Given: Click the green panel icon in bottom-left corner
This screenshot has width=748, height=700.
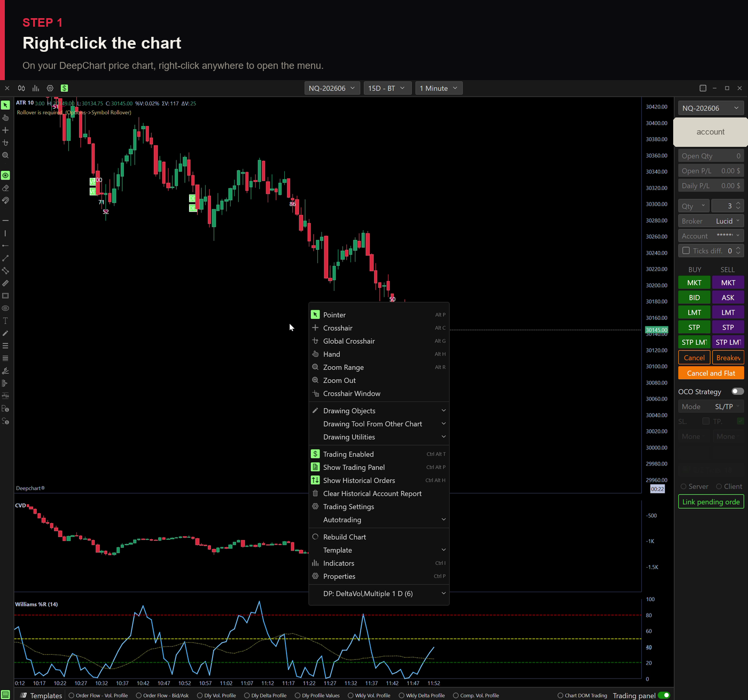Looking at the screenshot, I should [5, 695].
